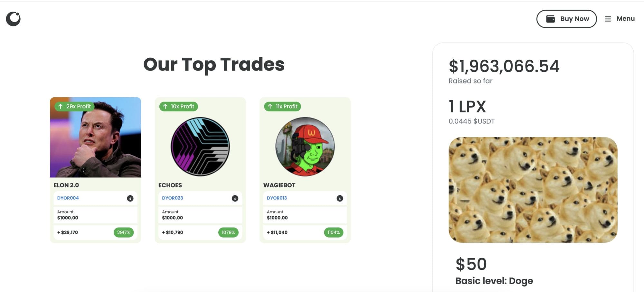644x292 pixels.
Task: Click the wallet icon inside Buy Now
Action: [551, 19]
